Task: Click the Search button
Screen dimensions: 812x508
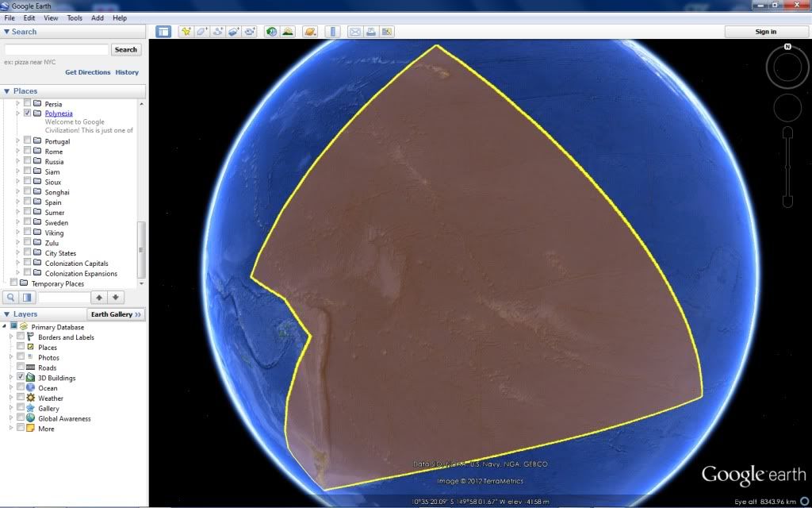Action: (x=126, y=49)
